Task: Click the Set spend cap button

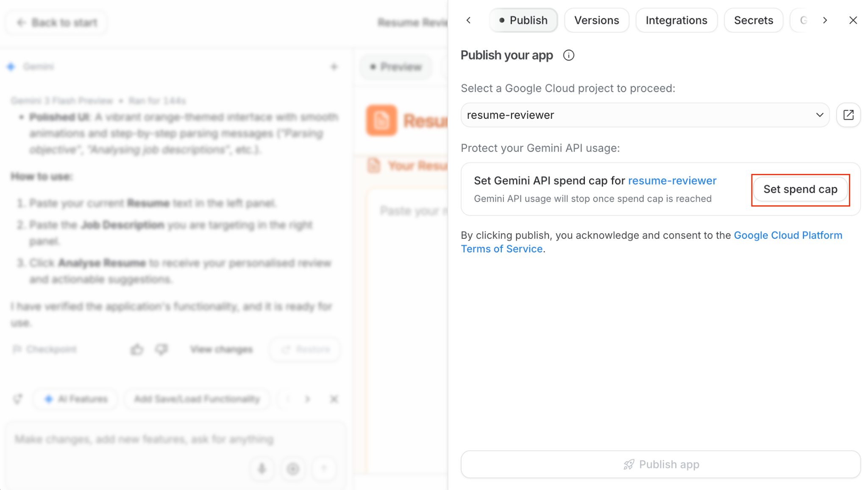Action: (800, 189)
